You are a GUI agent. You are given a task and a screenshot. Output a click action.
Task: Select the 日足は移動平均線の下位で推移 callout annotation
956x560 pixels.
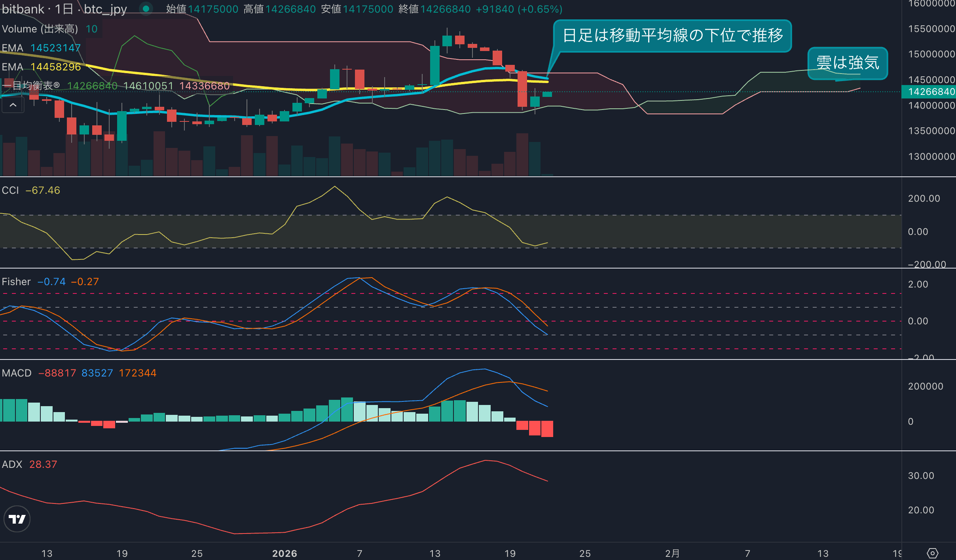pyautogui.click(x=672, y=36)
